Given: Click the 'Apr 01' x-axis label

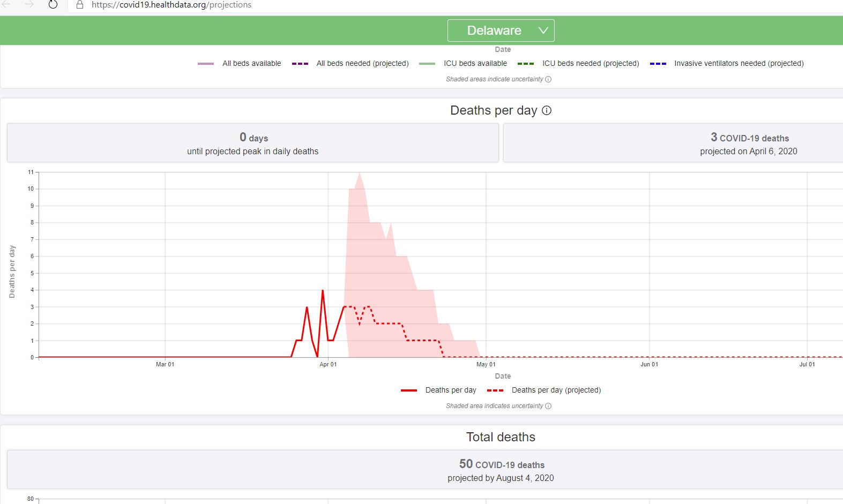Looking at the screenshot, I should pos(328,365).
